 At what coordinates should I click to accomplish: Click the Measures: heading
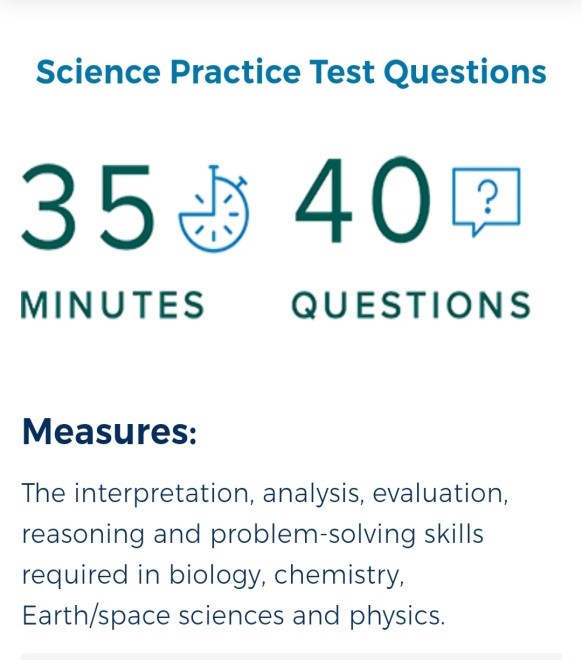pos(109,431)
